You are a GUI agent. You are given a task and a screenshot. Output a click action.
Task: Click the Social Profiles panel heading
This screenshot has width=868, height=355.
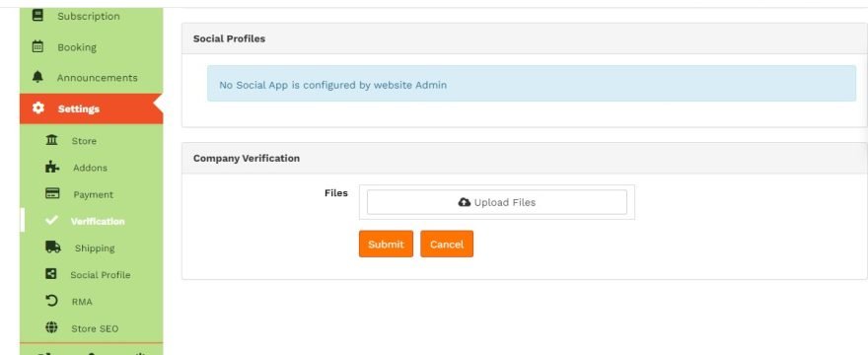(229, 38)
